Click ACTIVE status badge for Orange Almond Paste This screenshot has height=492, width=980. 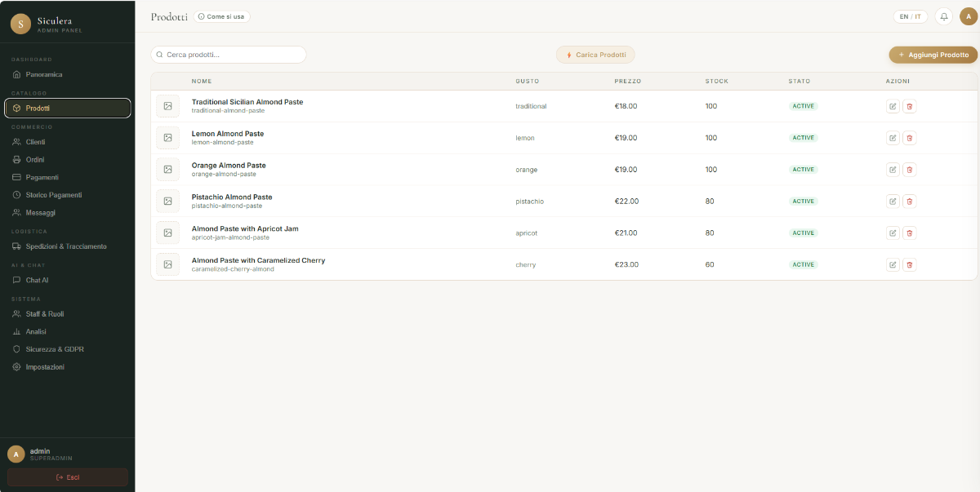(x=803, y=170)
